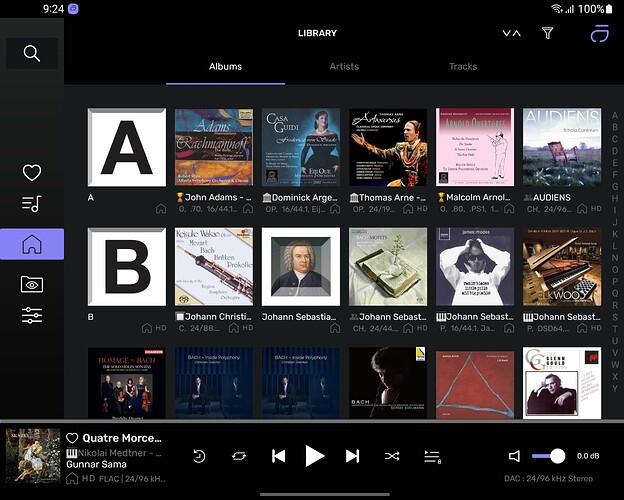The height and width of the screenshot is (500, 624).
Task: Click home icon under AUDIENS album
Action: coord(582,209)
